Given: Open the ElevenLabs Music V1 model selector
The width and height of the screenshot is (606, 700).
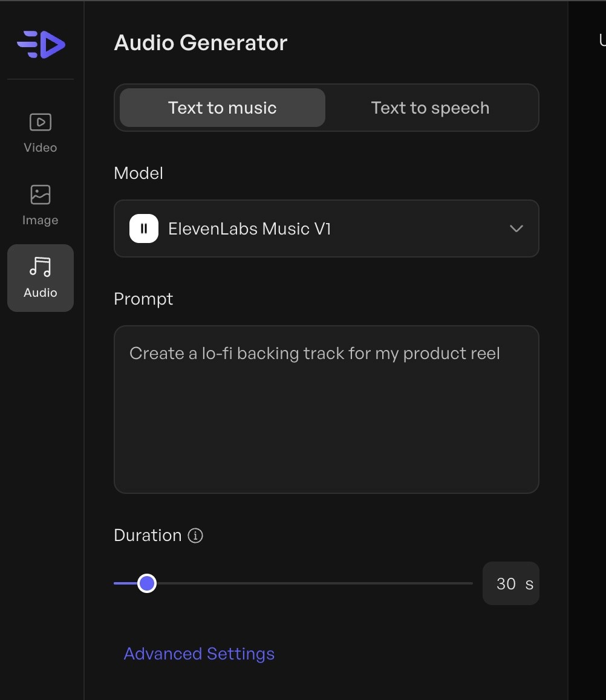Looking at the screenshot, I should pos(327,228).
